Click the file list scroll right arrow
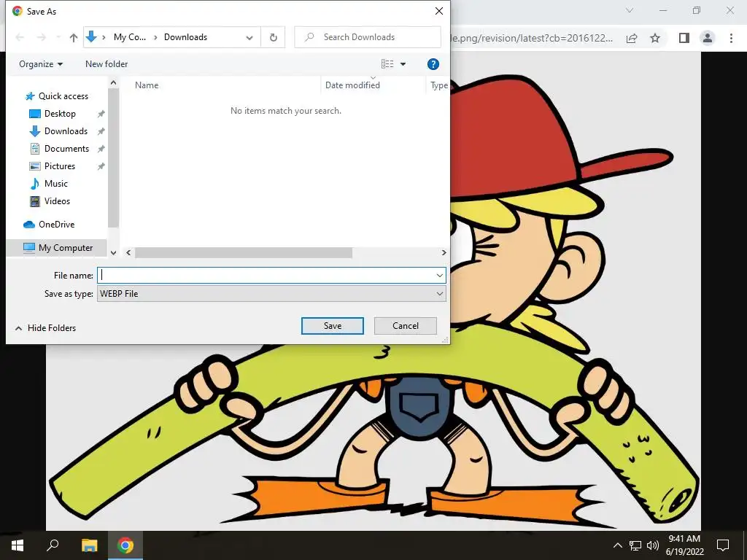Screen dimensions: 747x560 click(x=444, y=253)
